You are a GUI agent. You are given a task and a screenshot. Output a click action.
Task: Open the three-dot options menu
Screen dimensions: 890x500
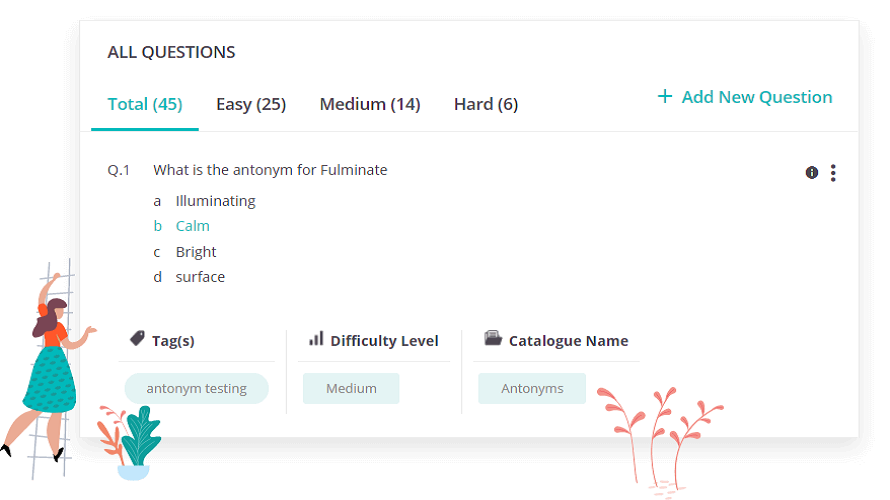833,173
